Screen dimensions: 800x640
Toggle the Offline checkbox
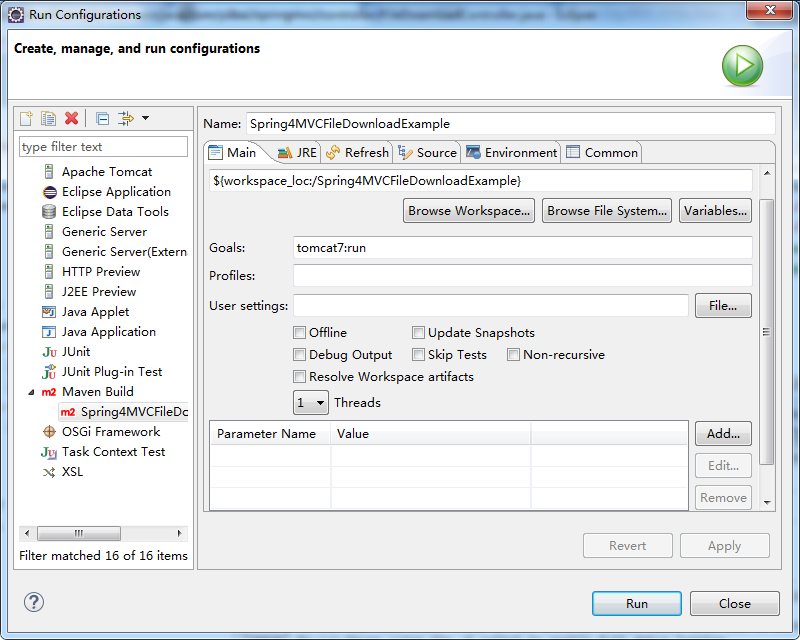pos(299,333)
